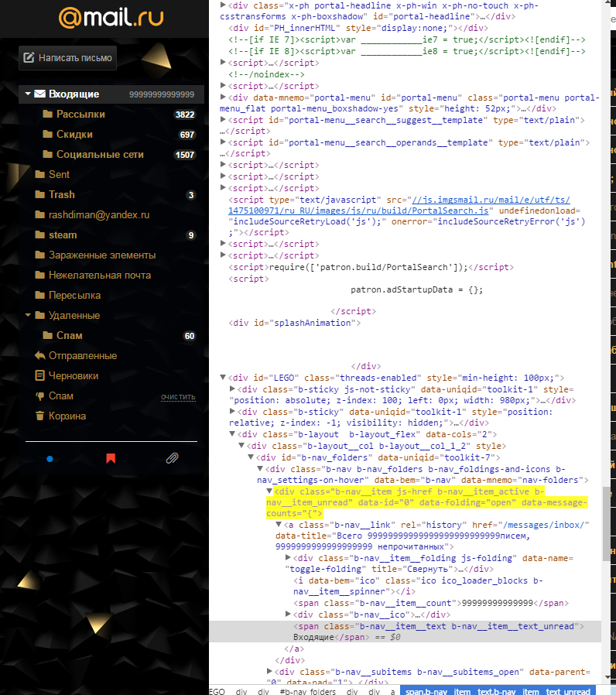Select the b-nav__item__count span line
The width and height of the screenshot is (616, 695).
[x=431, y=603]
